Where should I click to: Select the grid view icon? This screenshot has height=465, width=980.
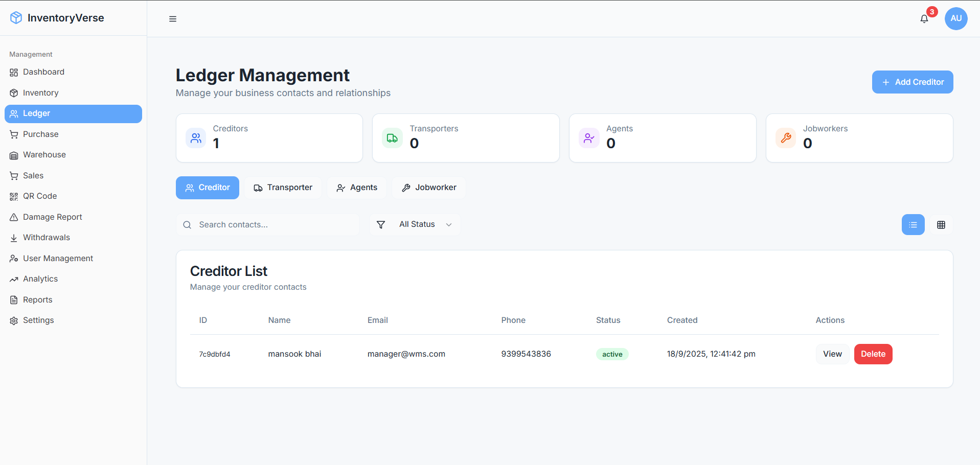click(941, 225)
